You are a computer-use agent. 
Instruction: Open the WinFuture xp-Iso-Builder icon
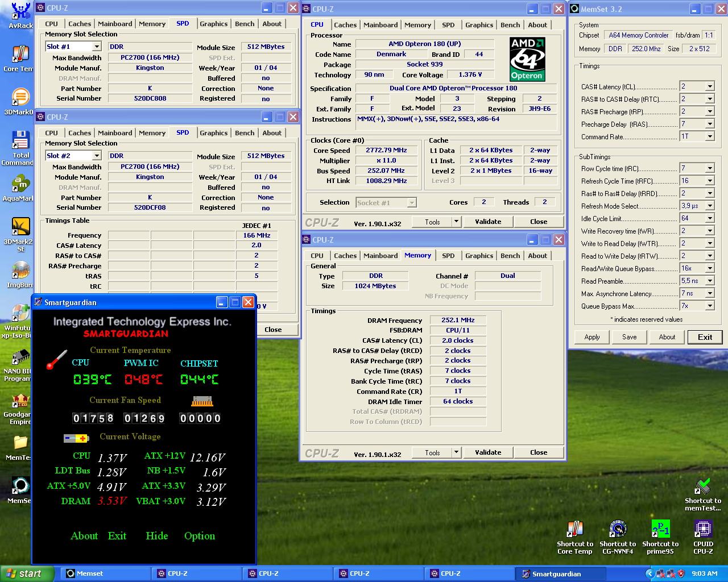coord(20,321)
